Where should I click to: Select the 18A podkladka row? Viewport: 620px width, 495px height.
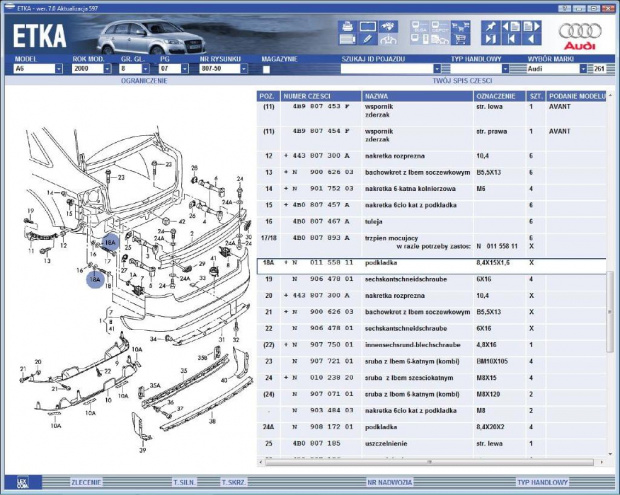[x=432, y=266]
